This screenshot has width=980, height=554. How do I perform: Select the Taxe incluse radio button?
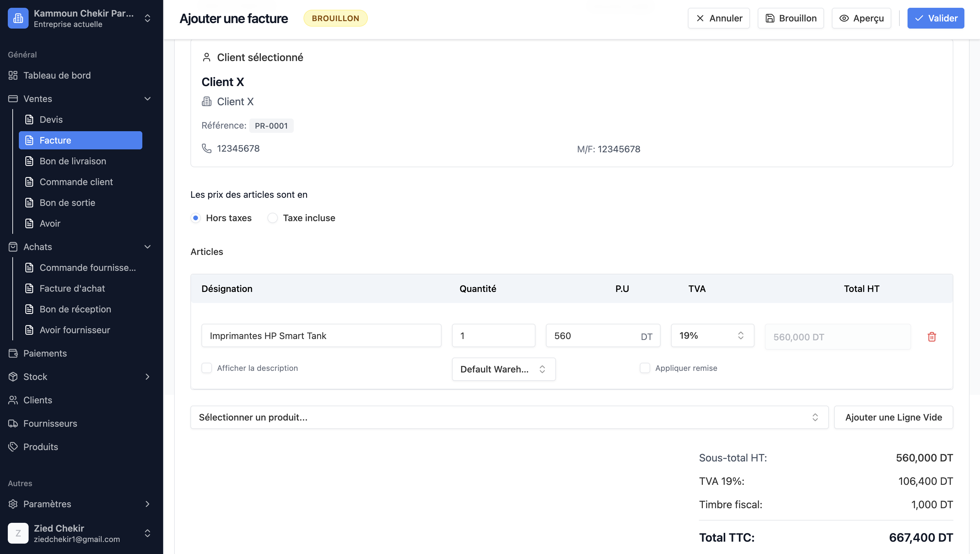click(x=273, y=218)
